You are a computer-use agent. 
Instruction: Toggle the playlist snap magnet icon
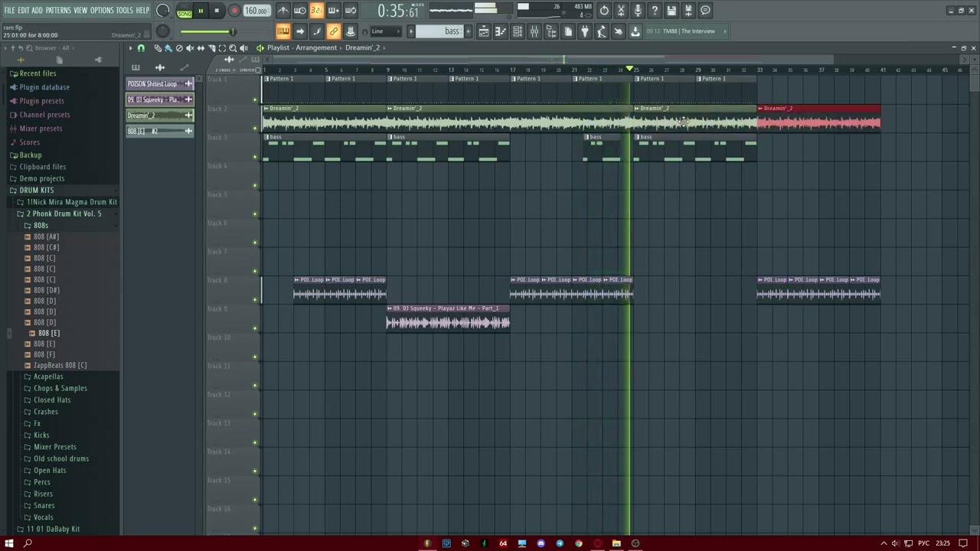141,48
